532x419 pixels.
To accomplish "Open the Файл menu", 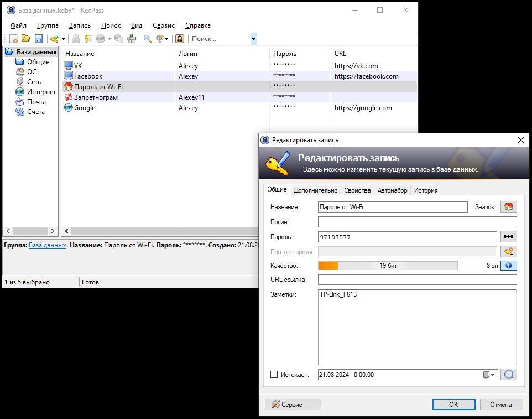I will [x=18, y=25].
